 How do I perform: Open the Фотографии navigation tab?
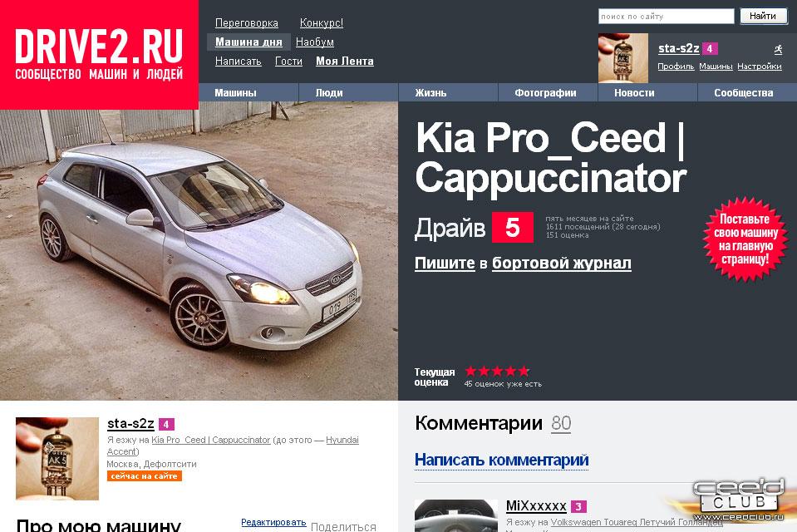[545, 92]
